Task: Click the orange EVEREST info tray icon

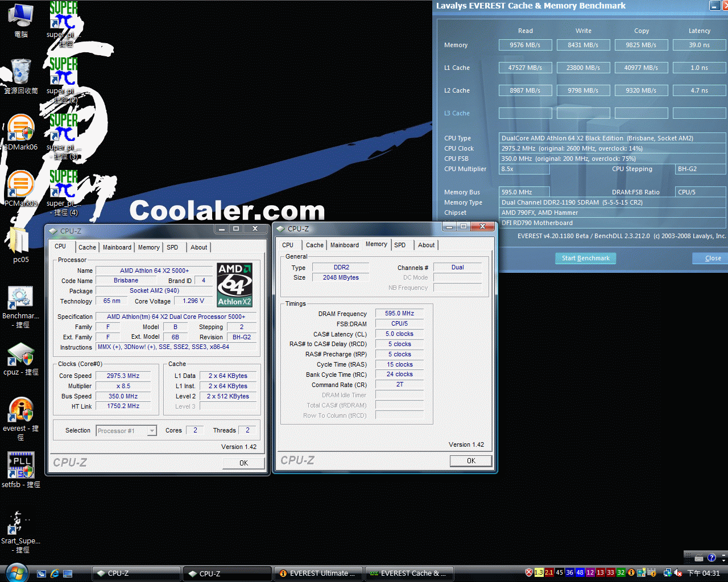Action: coord(631,573)
